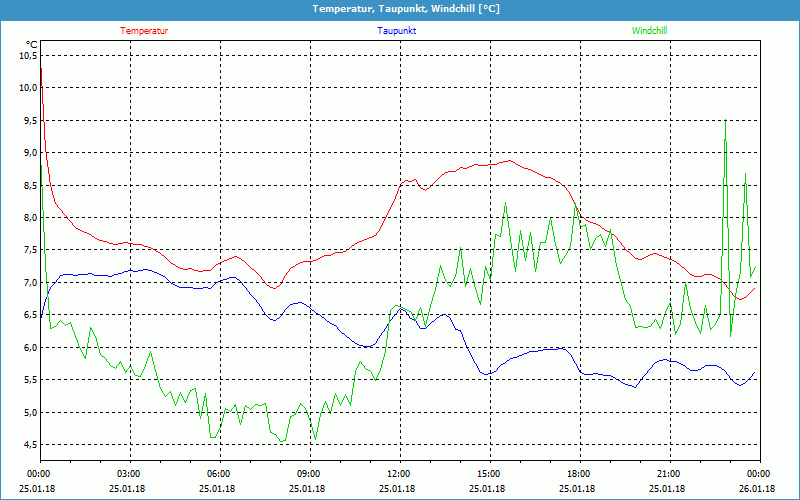This screenshot has height=500, width=800.
Task: Click the 15:00 time label
Action: tap(490, 474)
